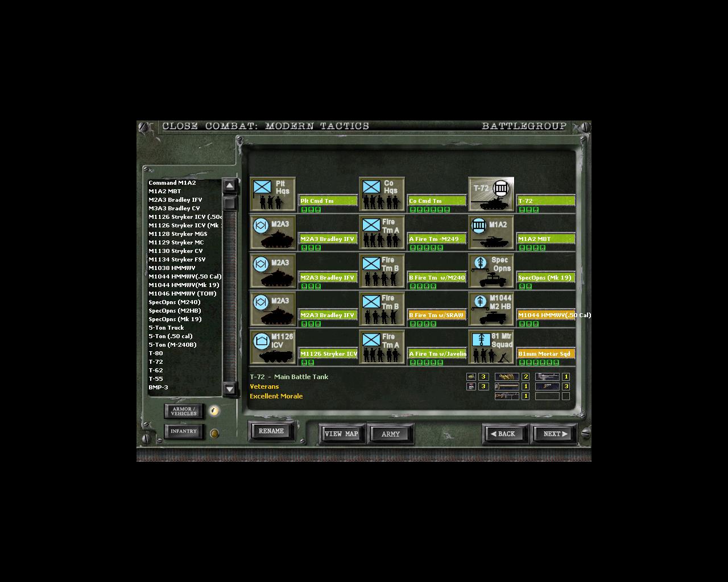Select M1046 HMMWV (TOW) in list
The image size is (728, 582).
pos(183,293)
